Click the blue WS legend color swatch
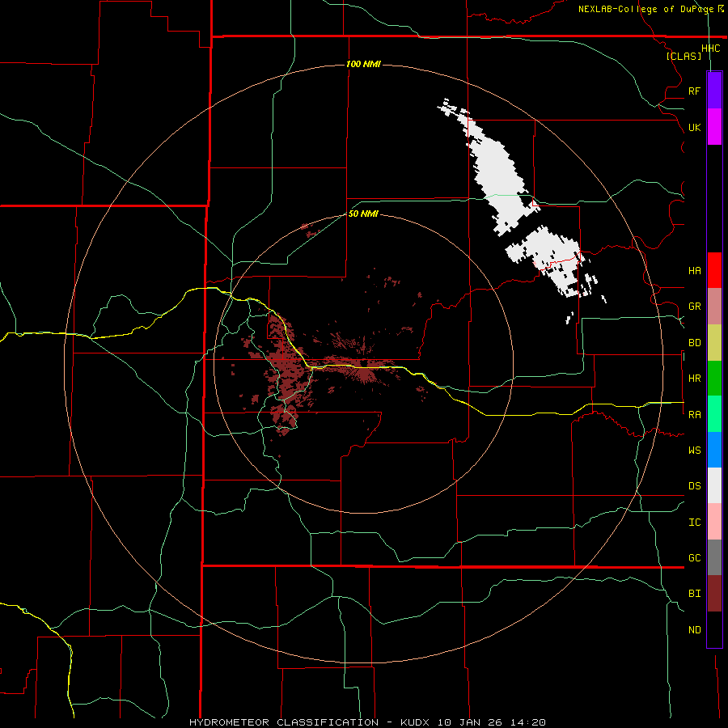728x728 pixels. coord(714,450)
